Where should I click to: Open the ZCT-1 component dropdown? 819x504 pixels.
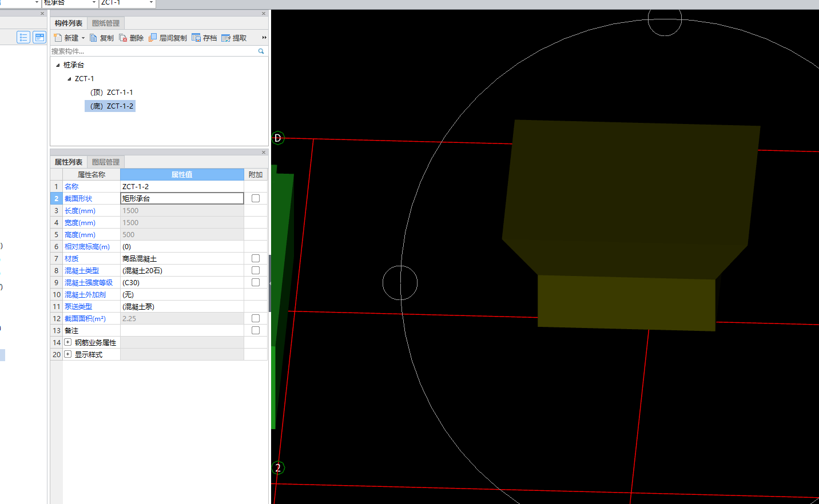(151, 3)
